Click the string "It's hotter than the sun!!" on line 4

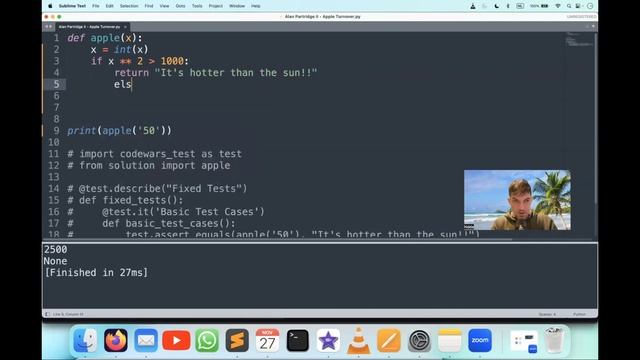236,73
